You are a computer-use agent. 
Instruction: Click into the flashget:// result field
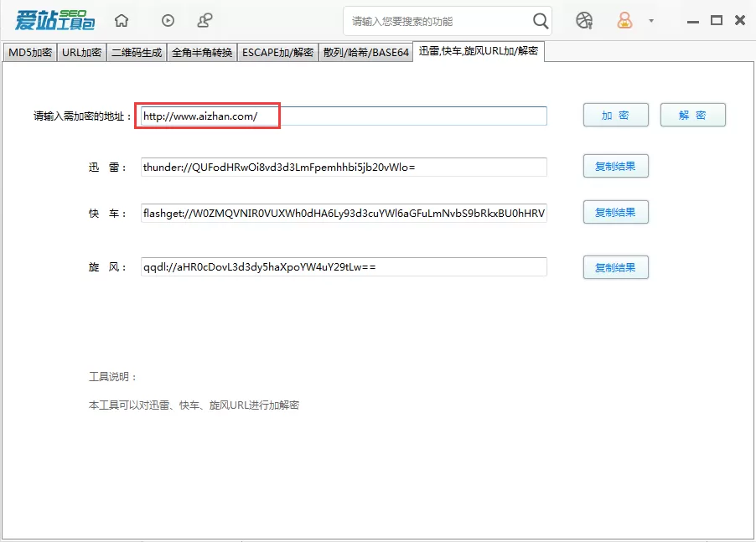[x=344, y=214]
